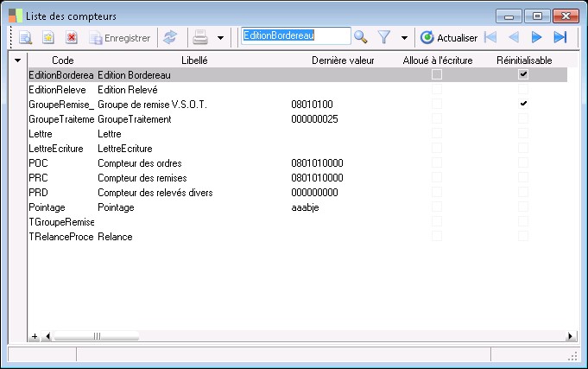Select the POC code row
Screen dimensions: 588x369
point(38,163)
